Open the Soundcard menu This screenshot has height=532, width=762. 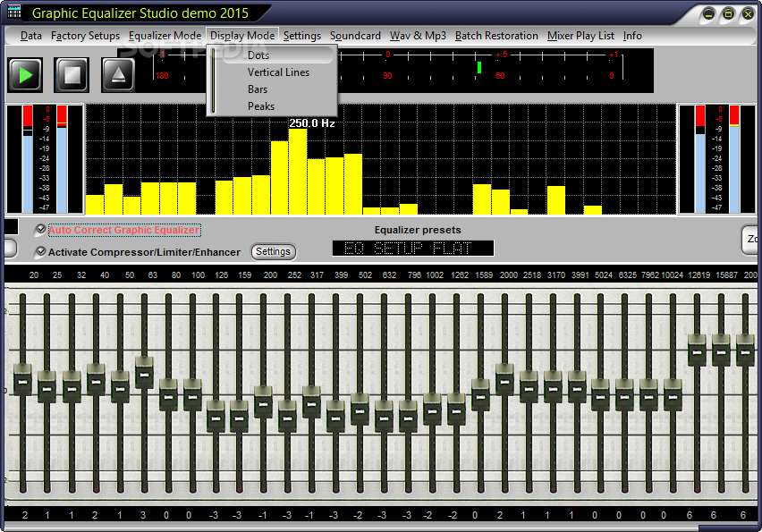click(355, 36)
